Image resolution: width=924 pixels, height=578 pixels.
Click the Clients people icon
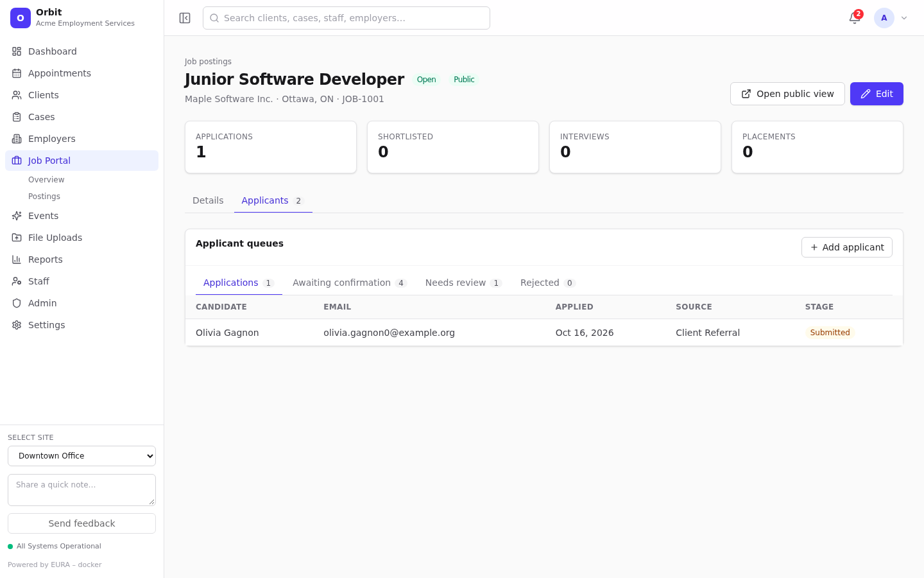(x=17, y=95)
